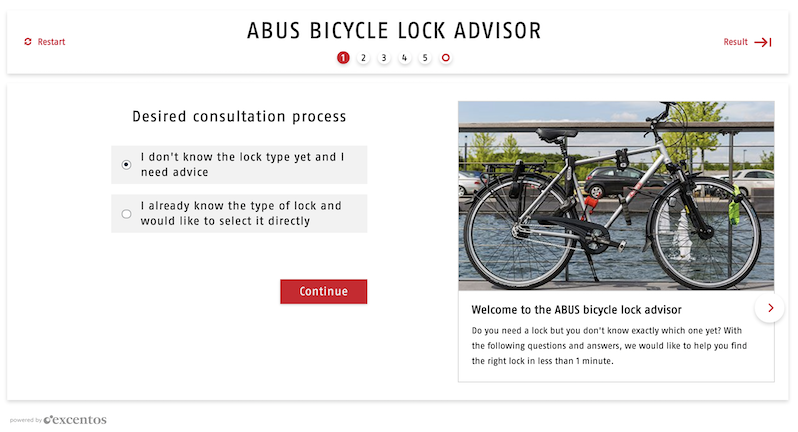Select "I already know the type" radio button
This screenshot has width=798, height=432.
click(x=126, y=214)
